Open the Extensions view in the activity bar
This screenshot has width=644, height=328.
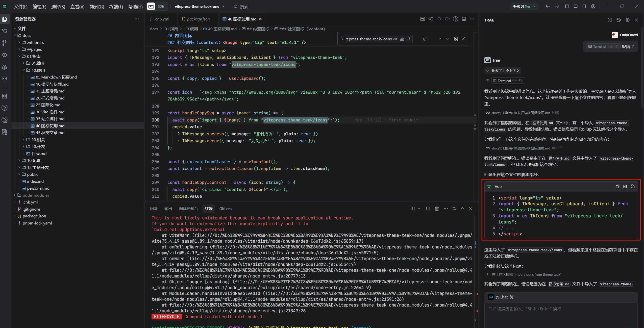[x=5, y=96]
